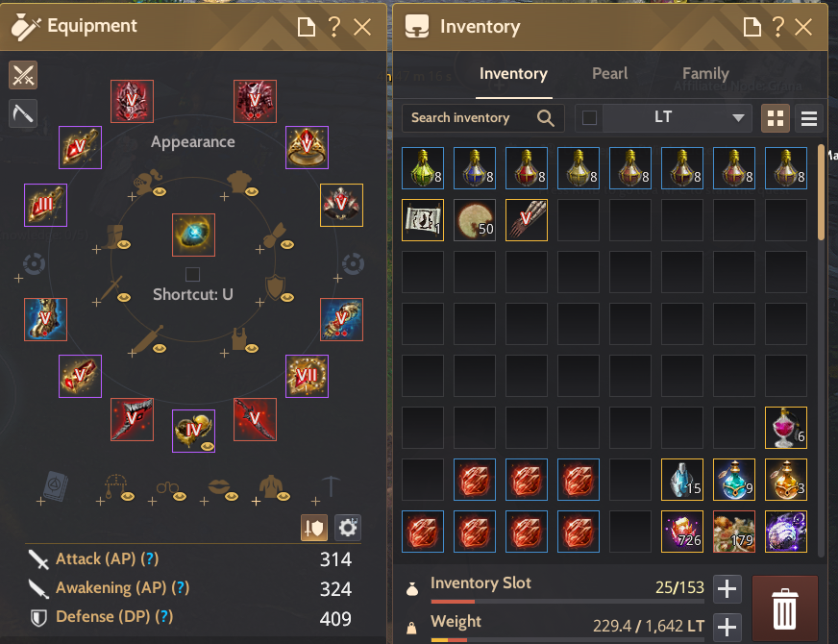Click the magnifier search icon in inventory
838x644 pixels.
tap(546, 117)
